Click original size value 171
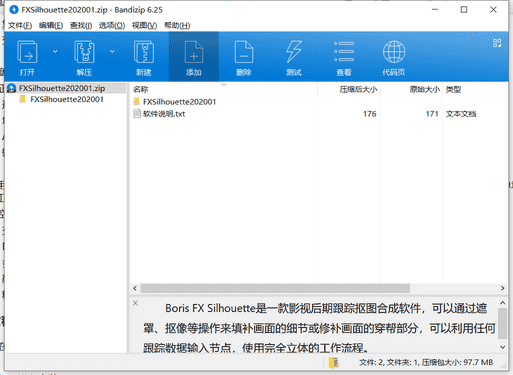Screen dimensions: 513x375 [x=432, y=114]
